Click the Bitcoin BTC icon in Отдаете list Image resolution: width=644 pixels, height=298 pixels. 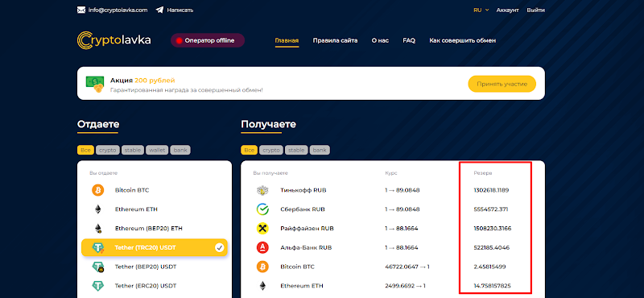tap(97, 190)
